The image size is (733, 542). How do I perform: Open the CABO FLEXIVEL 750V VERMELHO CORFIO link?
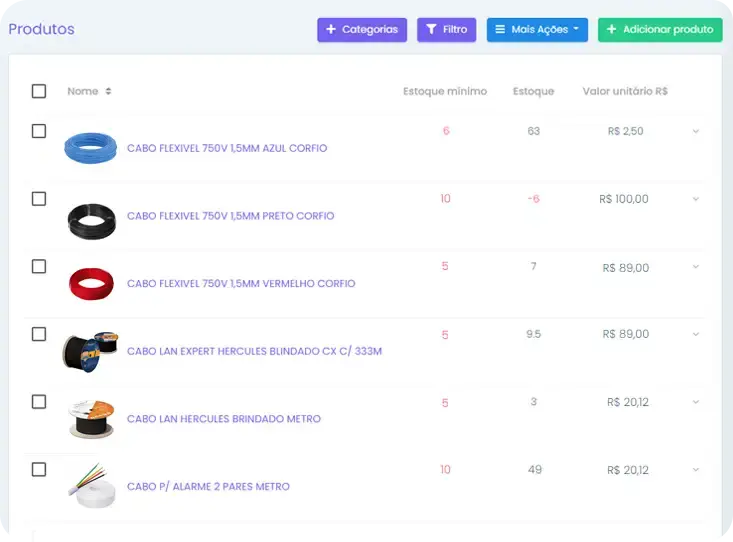241,284
